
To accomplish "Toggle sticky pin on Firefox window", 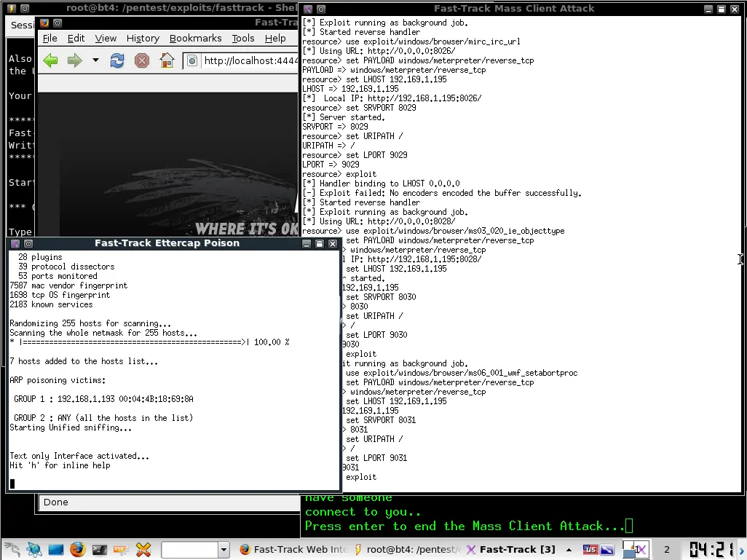I will (x=58, y=23).
